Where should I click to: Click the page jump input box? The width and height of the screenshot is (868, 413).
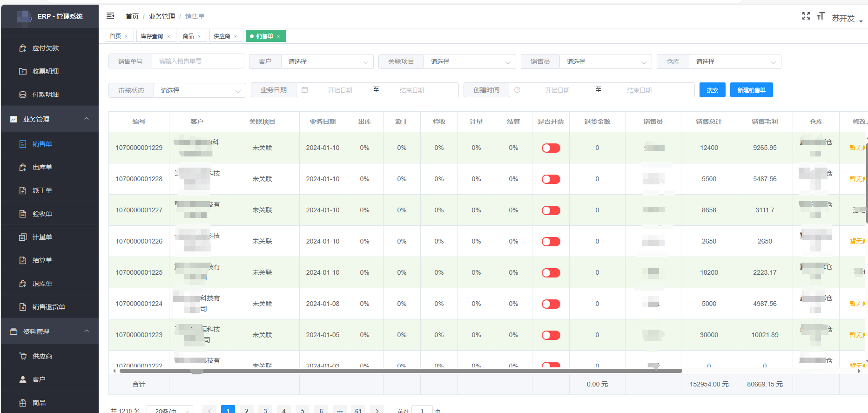tap(422, 410)
